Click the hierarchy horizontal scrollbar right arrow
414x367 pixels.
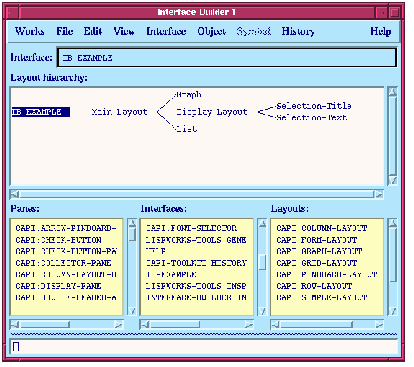click(379, 194)
